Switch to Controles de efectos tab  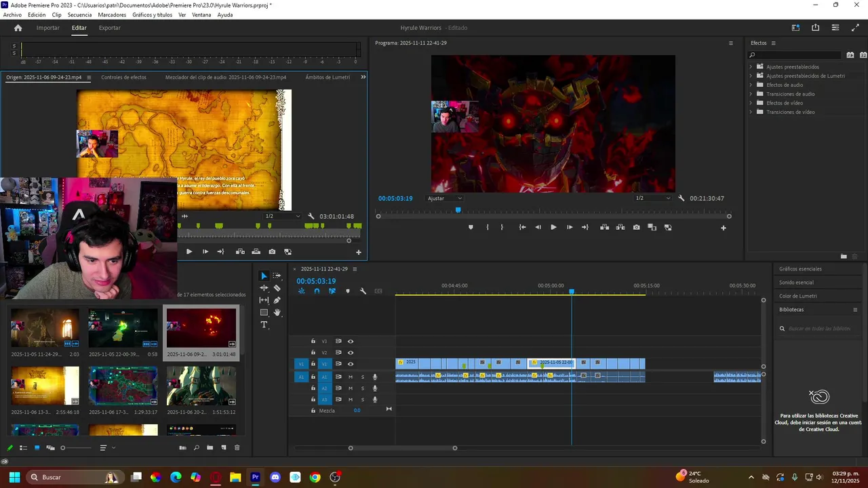123,77
